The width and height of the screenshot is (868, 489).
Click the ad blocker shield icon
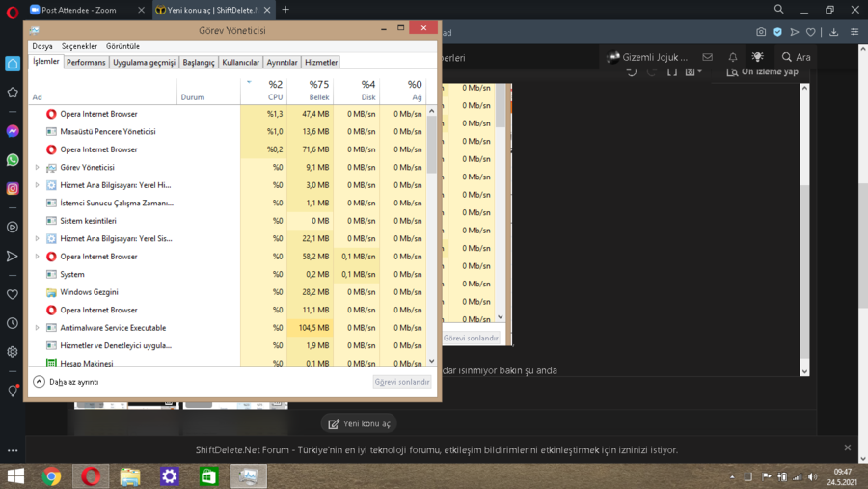tap(777, 32)
